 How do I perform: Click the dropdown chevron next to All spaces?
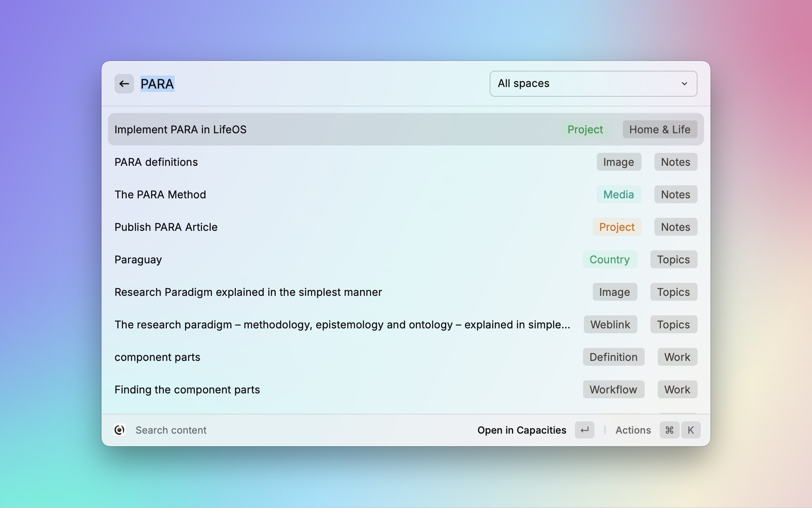click(x=685, y=84)
